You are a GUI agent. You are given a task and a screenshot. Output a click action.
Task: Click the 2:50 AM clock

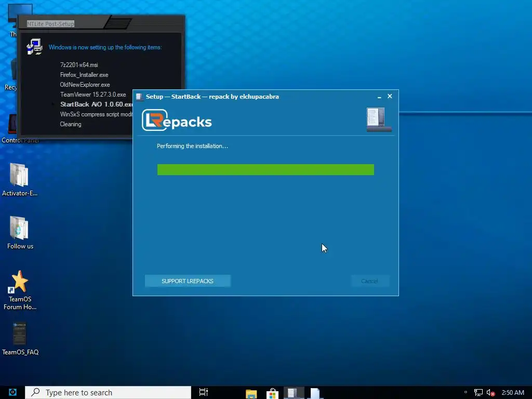(513, 393)
